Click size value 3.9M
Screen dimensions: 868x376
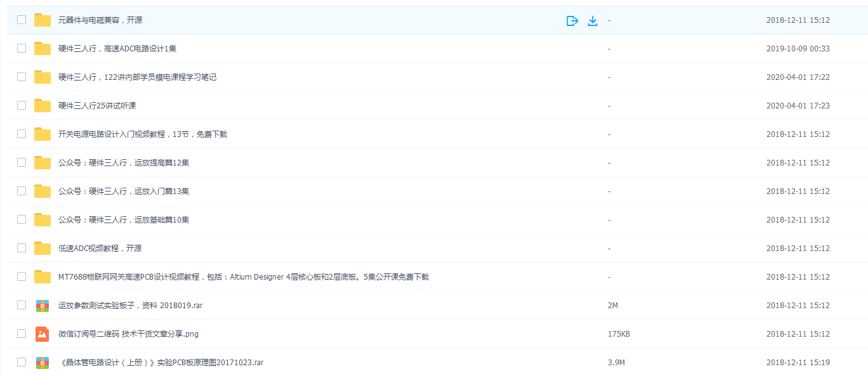(616, 363)
